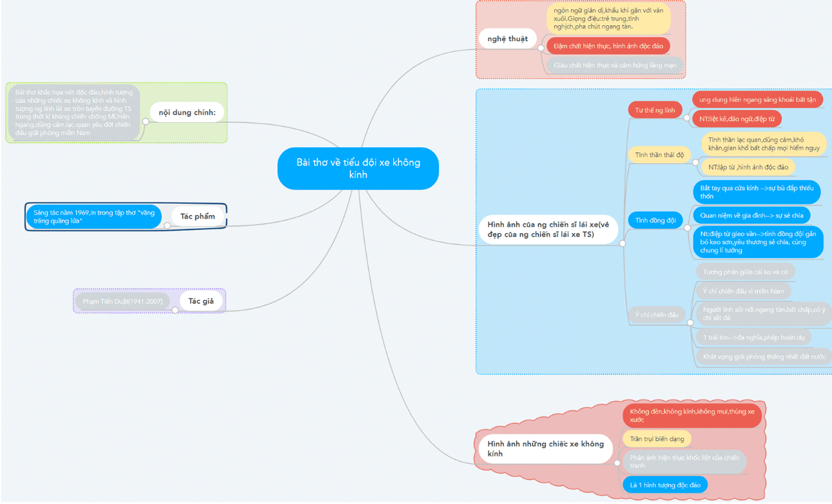Image resolution: width=832 pixels, height=504 pixels.
Task: Click 'Nt:điệp từ gieo vần' blue node
Action: coord(758,242)
